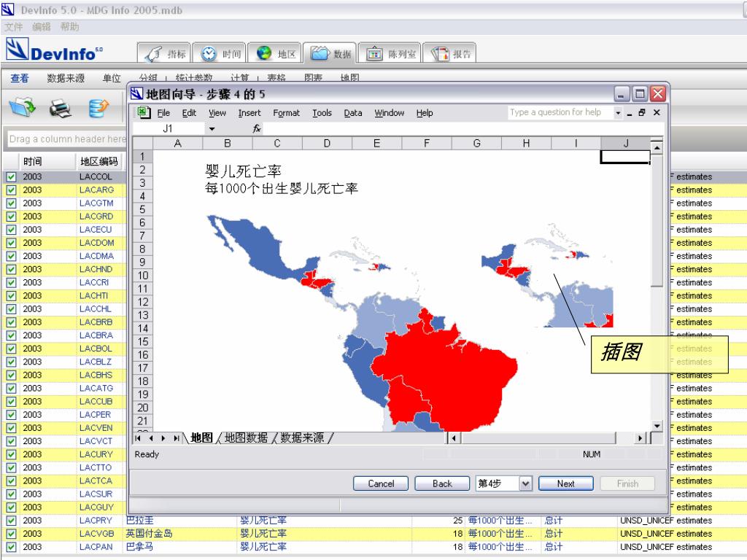Click the horizontal scrollbar left arrow in the sheet
The image size is (747, 560).
click(454, 438)
